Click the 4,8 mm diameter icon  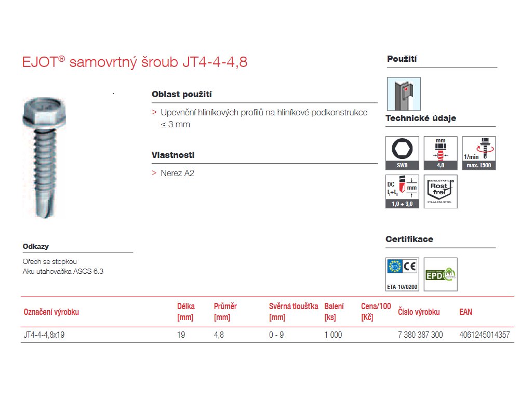pos(441,153)
